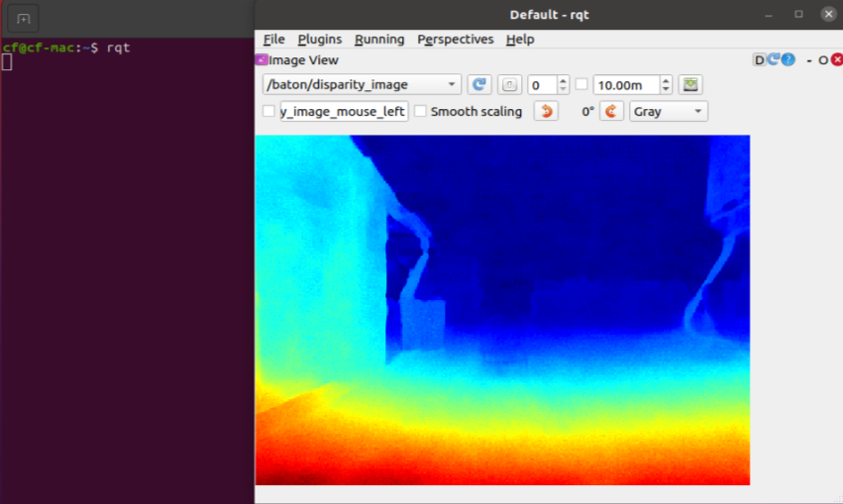The height and width of the screenshot is (504, 843).
Task: Click the rqt command text in terminal
Action: point(118,48)
